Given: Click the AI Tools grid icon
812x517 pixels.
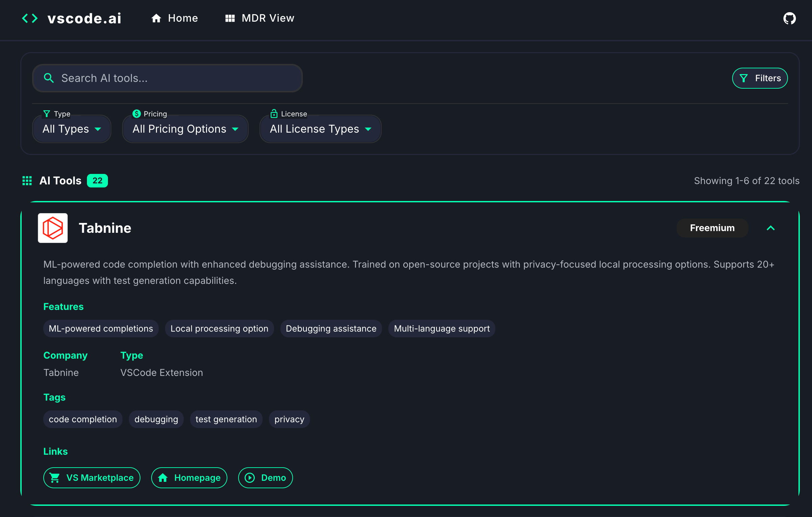Looking at the screenshot, I should (x=27, y=181).
